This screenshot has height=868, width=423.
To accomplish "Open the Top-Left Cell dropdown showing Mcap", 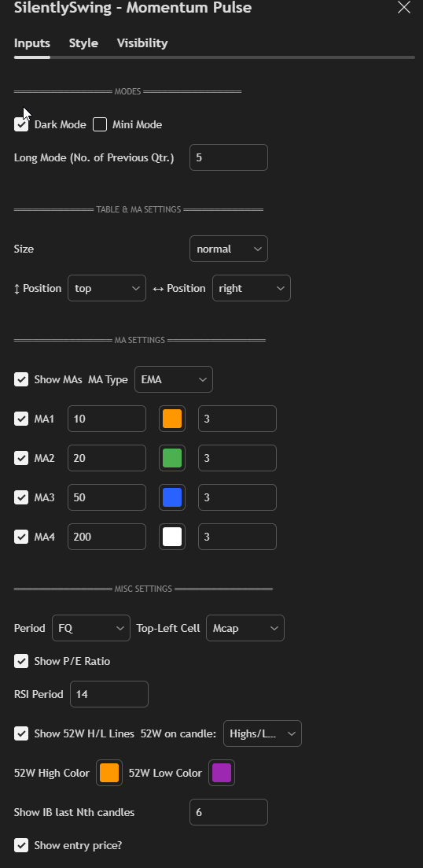I will coord(245,628).
